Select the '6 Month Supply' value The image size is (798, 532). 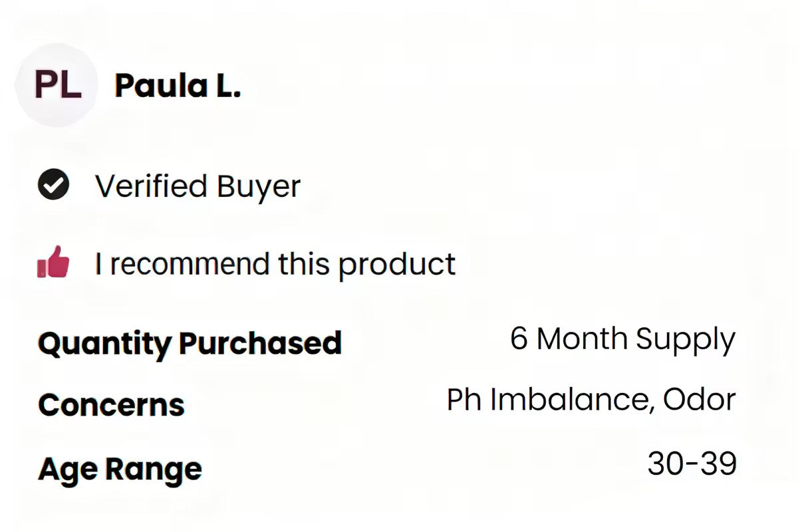622,339
